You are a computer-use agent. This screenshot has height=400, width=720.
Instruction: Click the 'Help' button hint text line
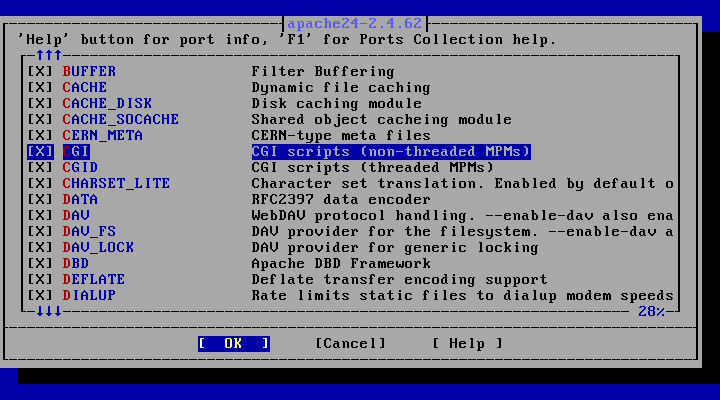[287, 40]
